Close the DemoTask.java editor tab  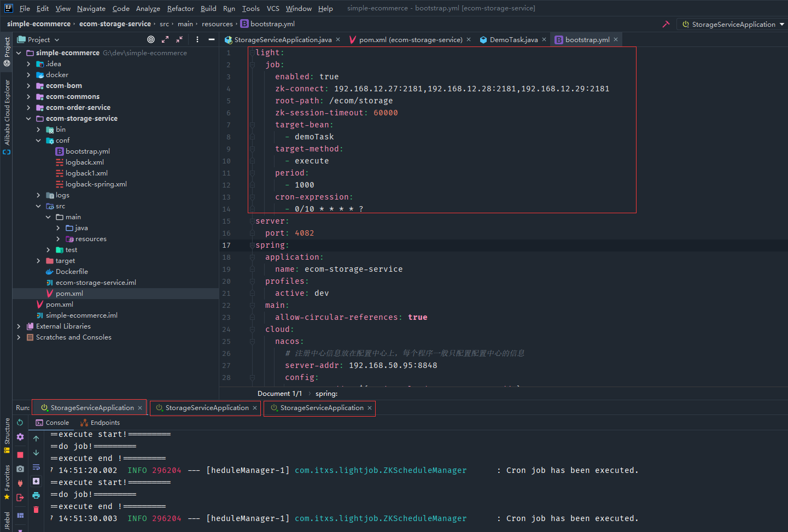point(544,39)
